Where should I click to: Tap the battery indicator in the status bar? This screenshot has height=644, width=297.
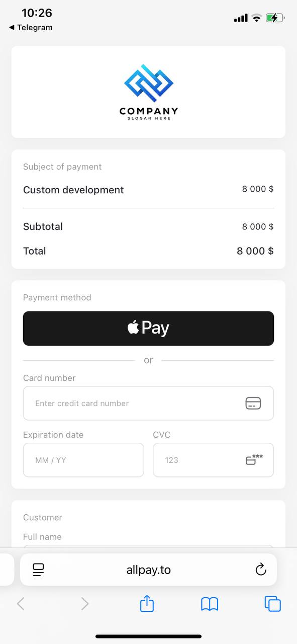pyautogui.click(x=275, y=17)
